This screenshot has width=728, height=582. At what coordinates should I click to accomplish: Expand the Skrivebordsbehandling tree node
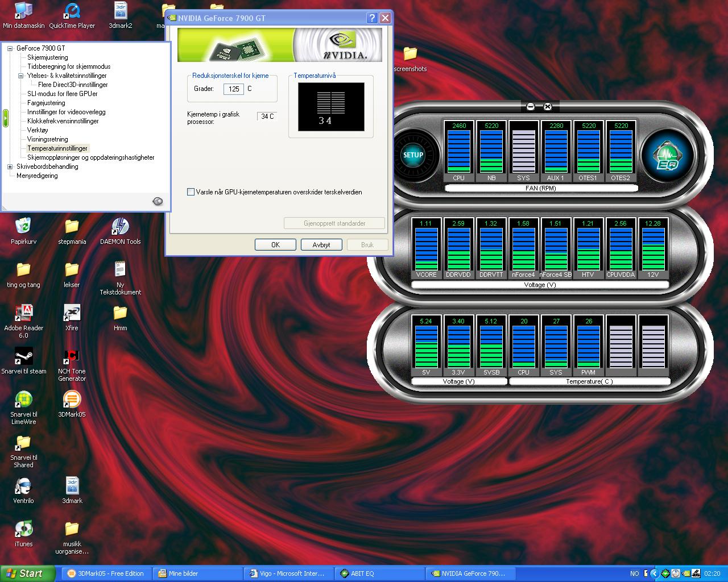tap(10, 167)
